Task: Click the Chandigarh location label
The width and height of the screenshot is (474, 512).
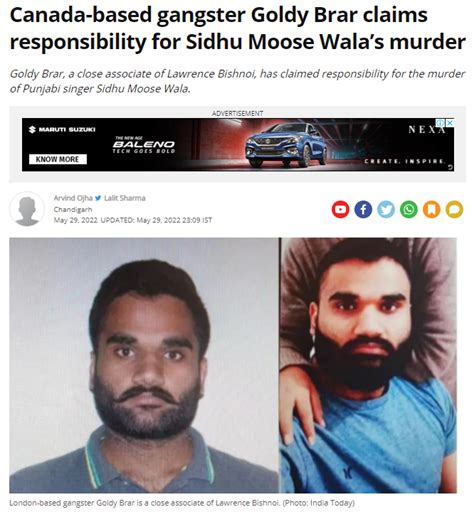Action: [x=73, y=209]
